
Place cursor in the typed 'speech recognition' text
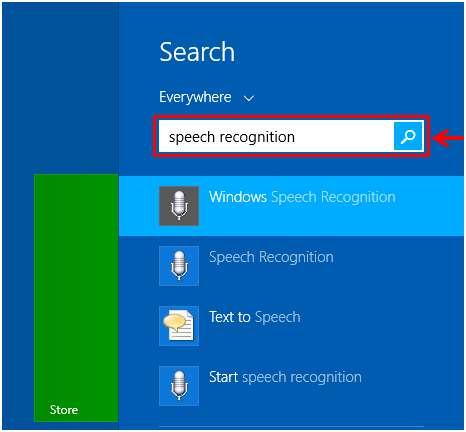coord(232,137)
